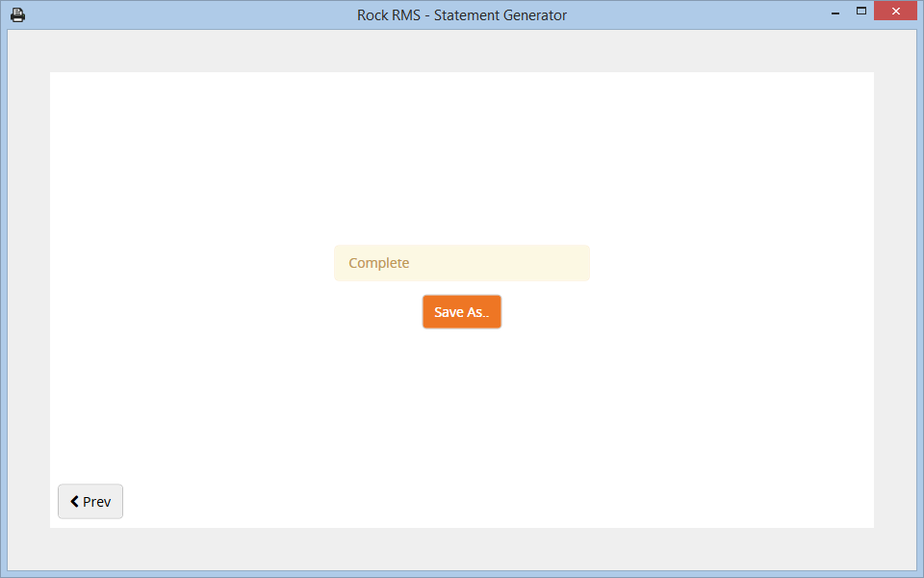Click the 'Save As..' label text

click(462, 312)
